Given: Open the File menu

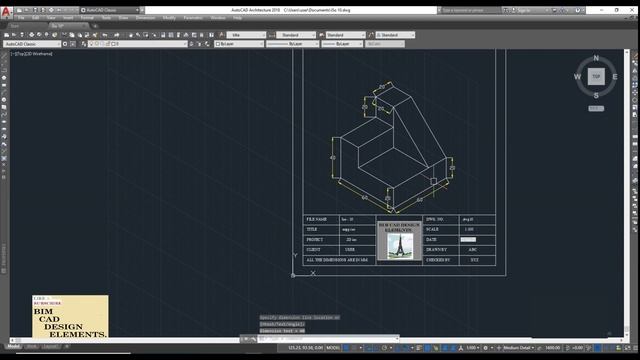Looking at the screenshot, I should coord(21,18).
